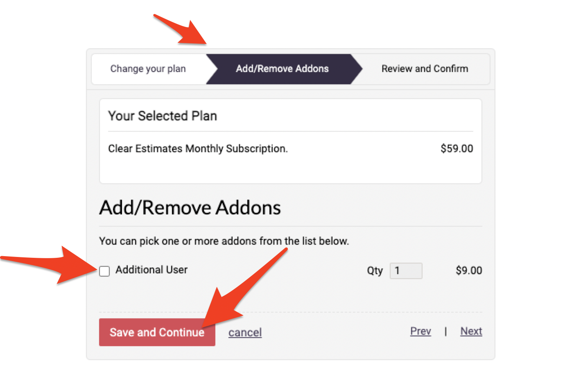This screenshot has width=574, height=392.
Task: Click the cancel link
Action: click(x=245, y=333)
